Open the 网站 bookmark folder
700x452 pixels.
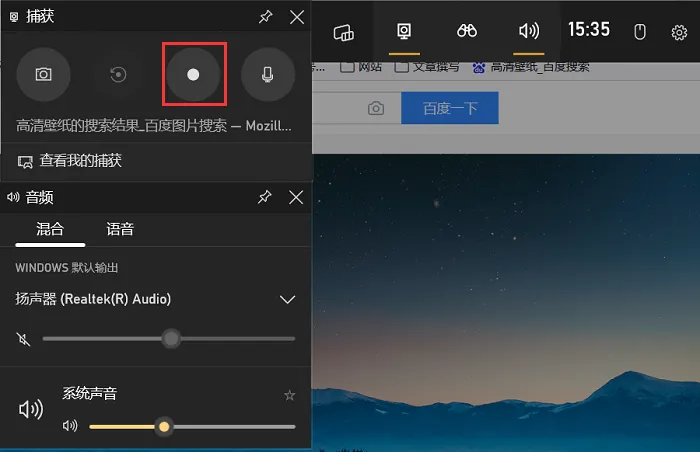[x=361, y=67]
